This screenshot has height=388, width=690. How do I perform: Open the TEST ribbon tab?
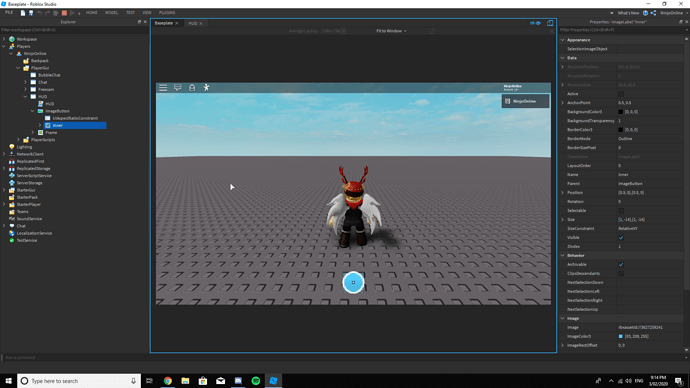[130, 13]
